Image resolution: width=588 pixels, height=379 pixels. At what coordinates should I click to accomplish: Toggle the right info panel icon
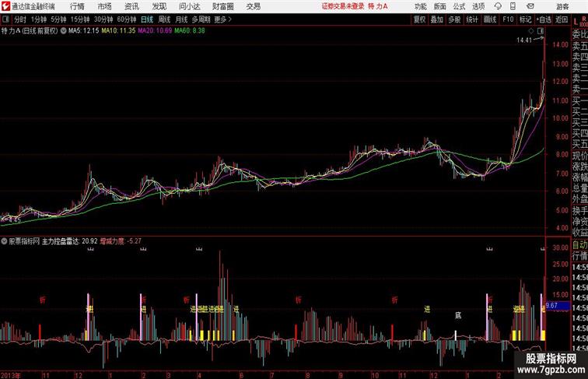541,31
